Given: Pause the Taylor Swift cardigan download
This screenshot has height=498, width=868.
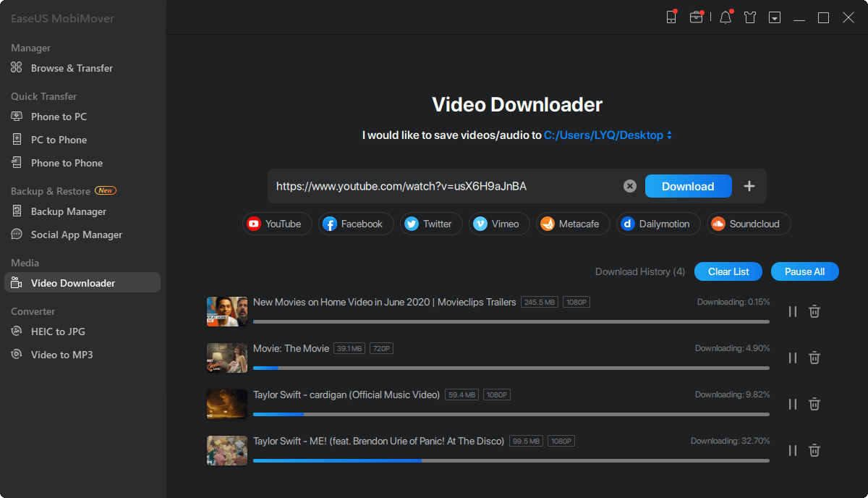Looking at the screenshot, I should pos(792,404).
